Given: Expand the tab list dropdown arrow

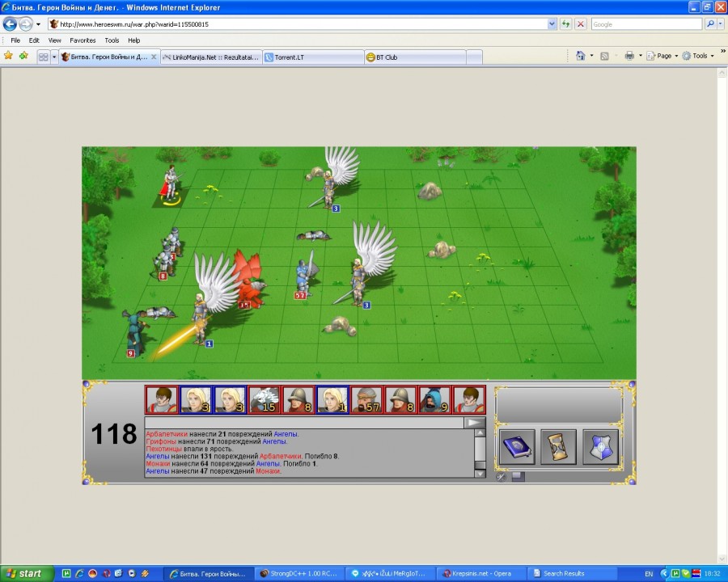Looking at the screenshot, I should tap(54, 57).
